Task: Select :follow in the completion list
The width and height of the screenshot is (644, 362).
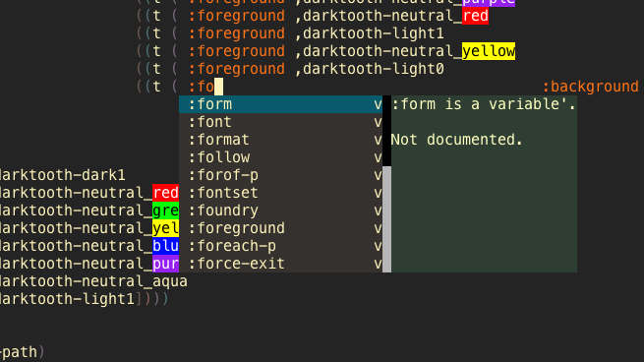Action: pos(280,157)
